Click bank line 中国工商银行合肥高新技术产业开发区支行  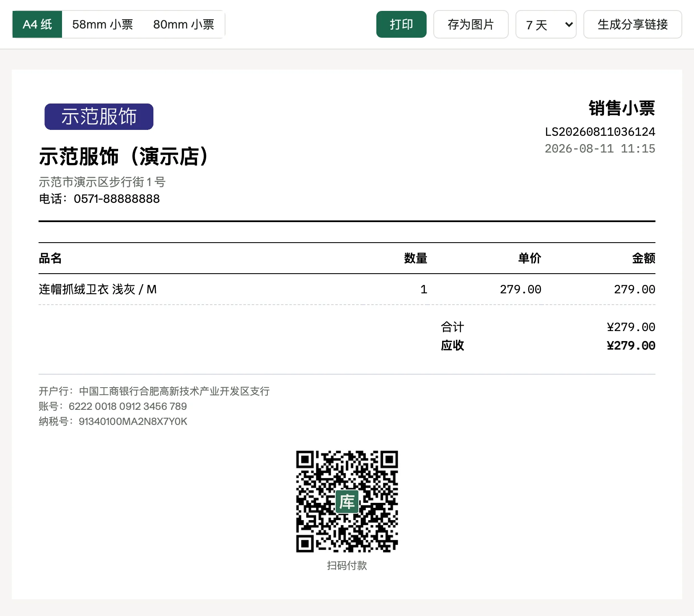174,391
